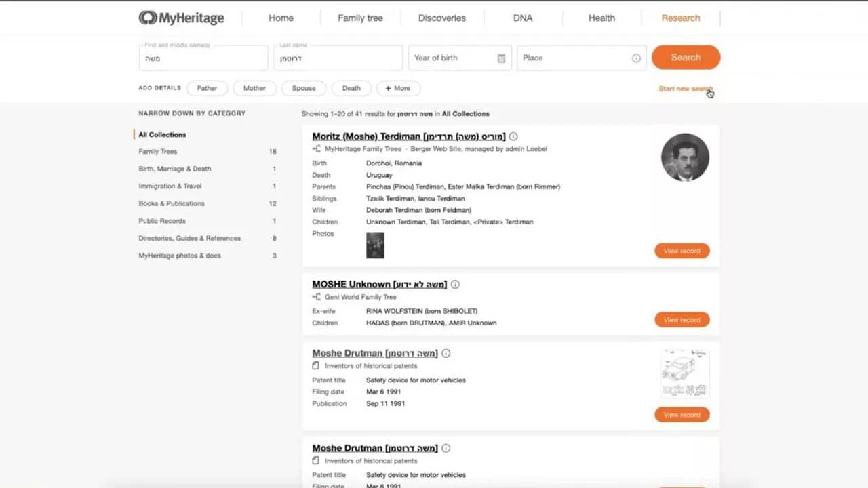Click info icon beside second Moshe Drutman

[x=446, y=448]
